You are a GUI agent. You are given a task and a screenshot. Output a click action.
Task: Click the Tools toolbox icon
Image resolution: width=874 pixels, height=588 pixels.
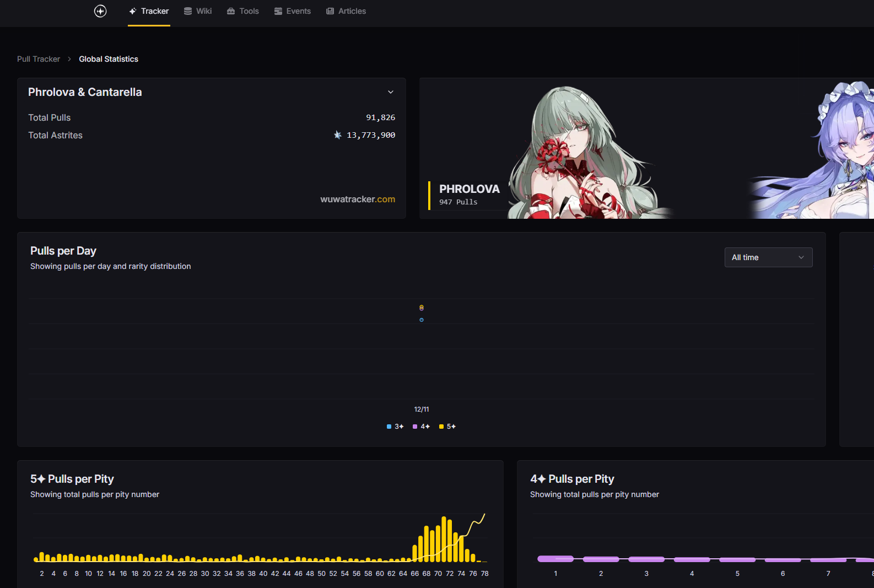[x=231, y=11]
